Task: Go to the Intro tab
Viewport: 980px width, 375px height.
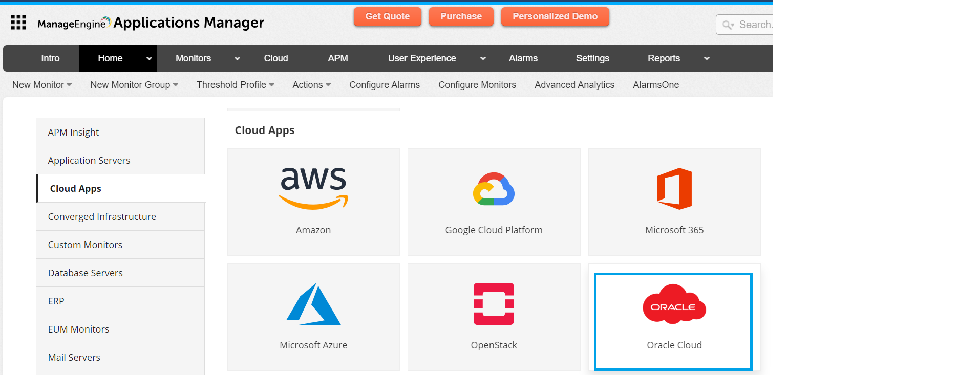Action: [50, 58]
